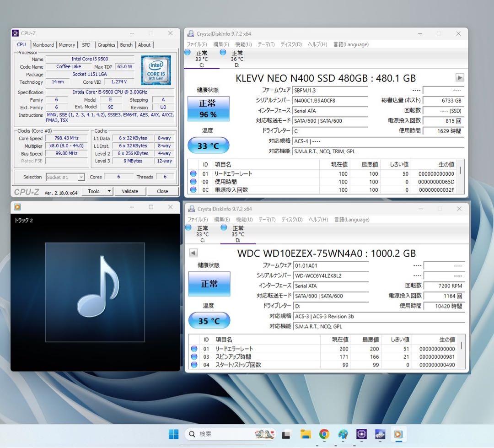Click the Media Player title bar icon
The width and height of the screenshot is (494, 448).
[17, 207]
